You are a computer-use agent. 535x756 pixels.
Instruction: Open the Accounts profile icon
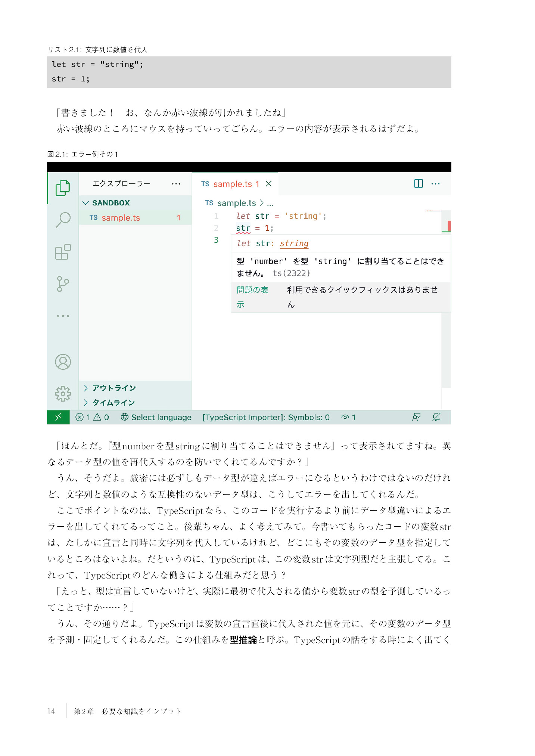(x=63, y=362)
